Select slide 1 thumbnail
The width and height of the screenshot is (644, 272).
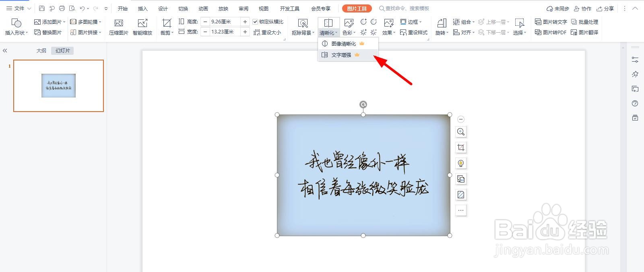click(x=58, y=86)
